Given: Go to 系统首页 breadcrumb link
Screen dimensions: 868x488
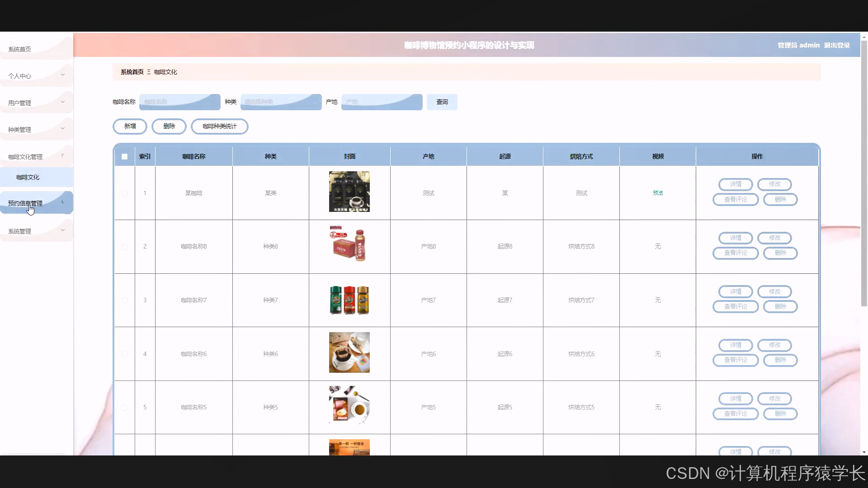Looking at the screenshot, I should point(132,72).
